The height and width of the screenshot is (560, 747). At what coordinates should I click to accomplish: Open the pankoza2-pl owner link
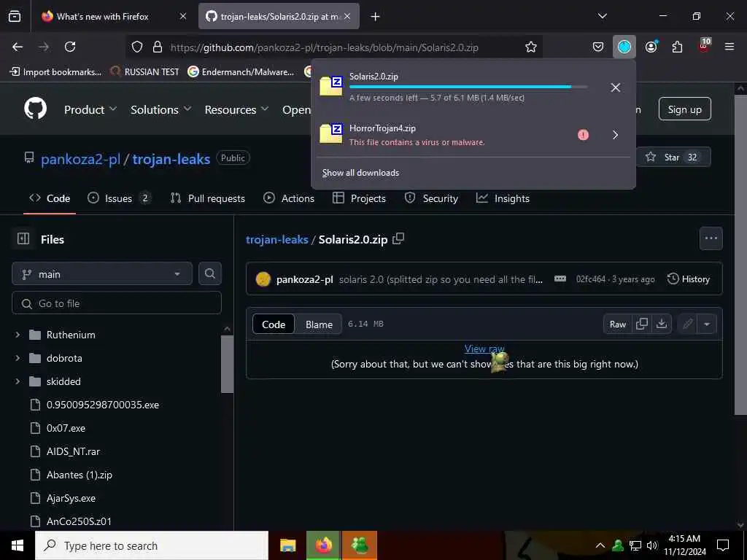click(80, 158)
